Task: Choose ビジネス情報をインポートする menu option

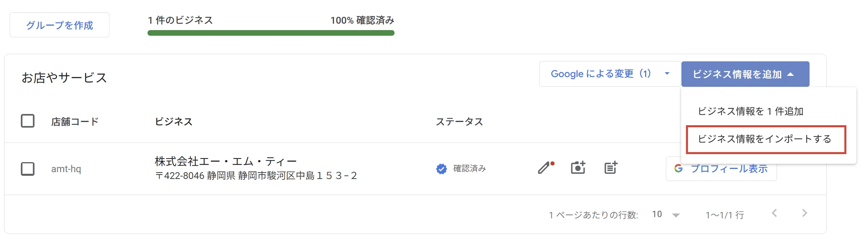Action: [x=765, y=139]
